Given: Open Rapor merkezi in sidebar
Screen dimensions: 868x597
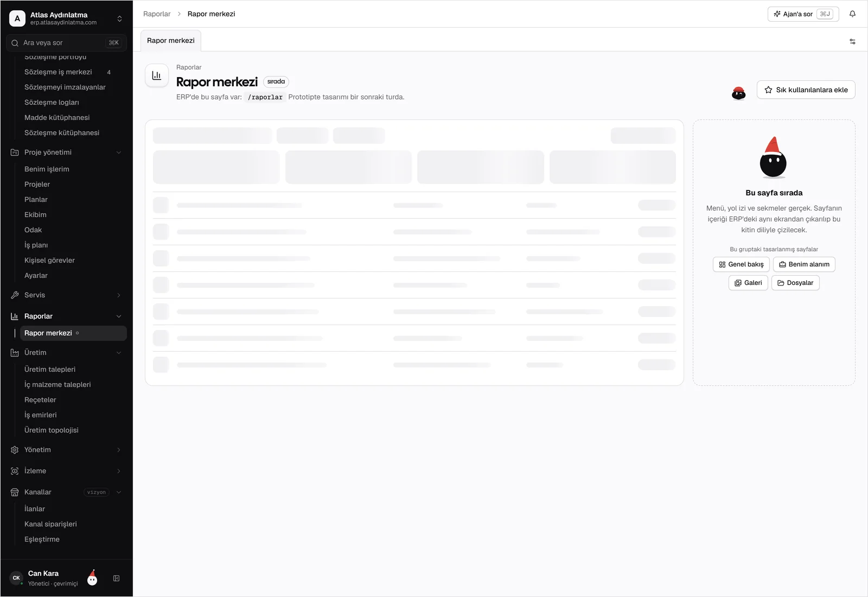Looking at the screenshot, I should pyautogui.click(x=73, y=333).
